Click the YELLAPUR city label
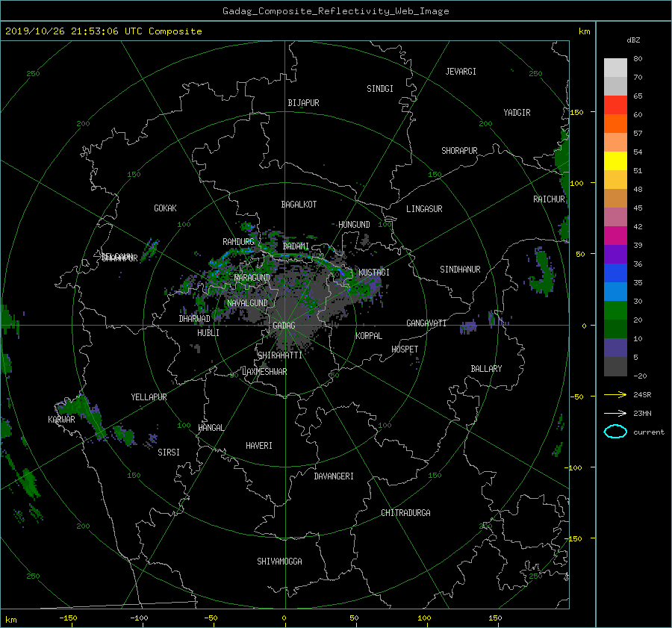672x628 pixels. pos(149,397)
